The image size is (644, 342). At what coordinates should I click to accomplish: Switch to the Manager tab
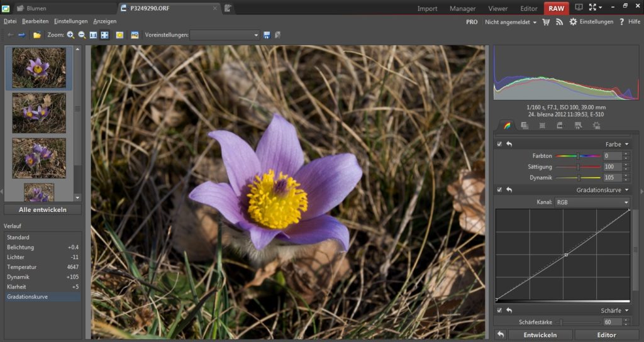point(462,9)
